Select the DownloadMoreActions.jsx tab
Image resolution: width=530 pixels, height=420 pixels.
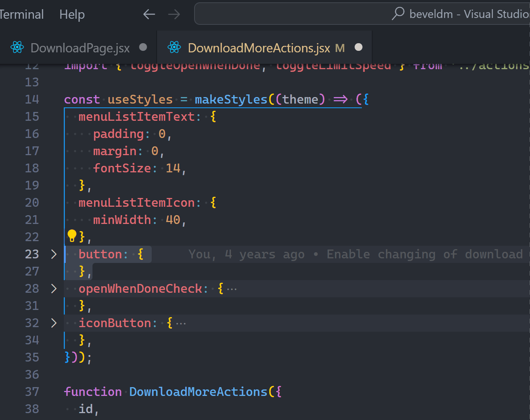click(259, 48)
